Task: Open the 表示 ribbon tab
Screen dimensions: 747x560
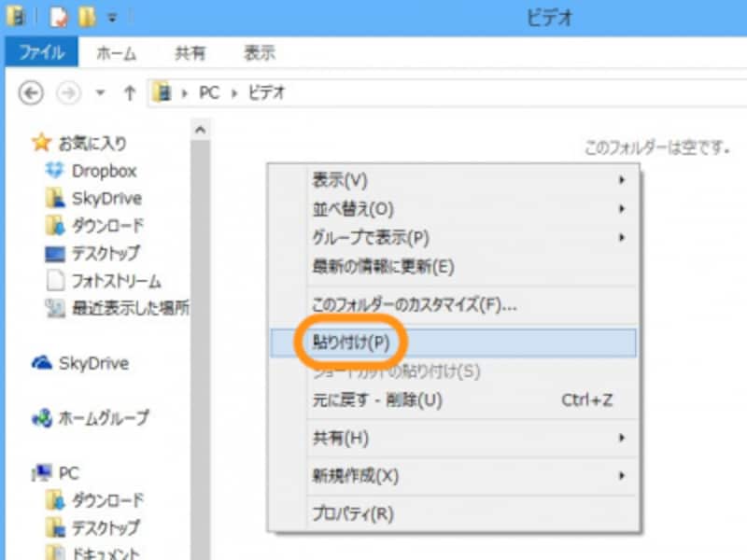Action: coord(260,53)
